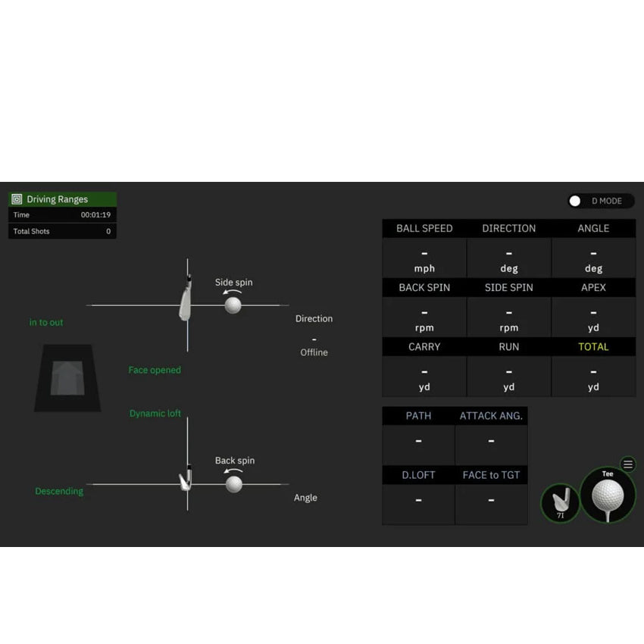Click the Offline label

tap(314, 352)
